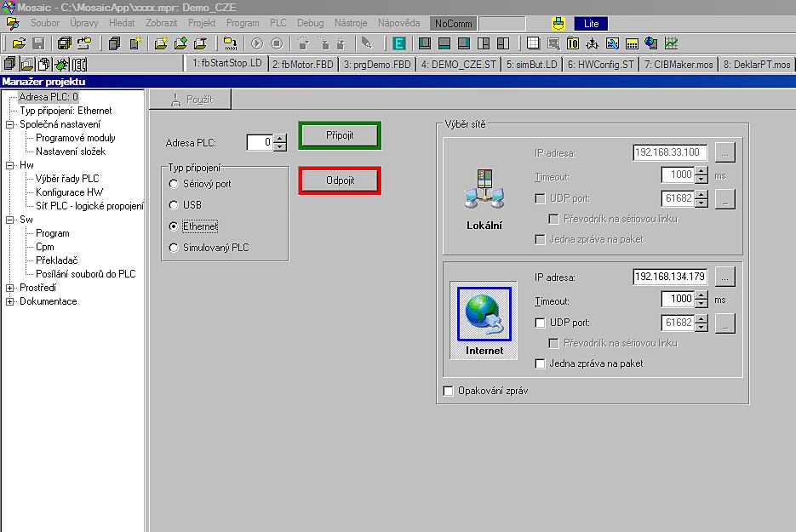Open the Nástroje menu

pyautogui.click(x=350, y=23)
